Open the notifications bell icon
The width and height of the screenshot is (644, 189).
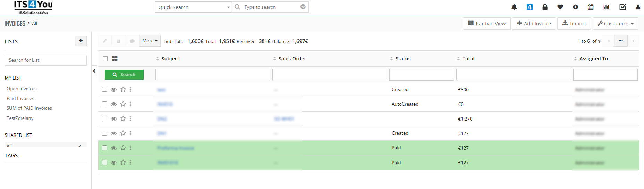pos(514,7)
